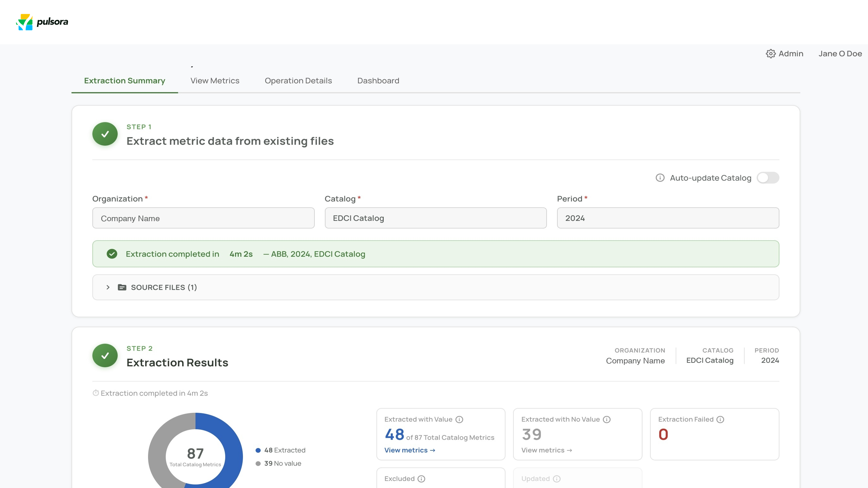
Task: Click info icon for Extracted with No Value
Action: coord(606,420)
